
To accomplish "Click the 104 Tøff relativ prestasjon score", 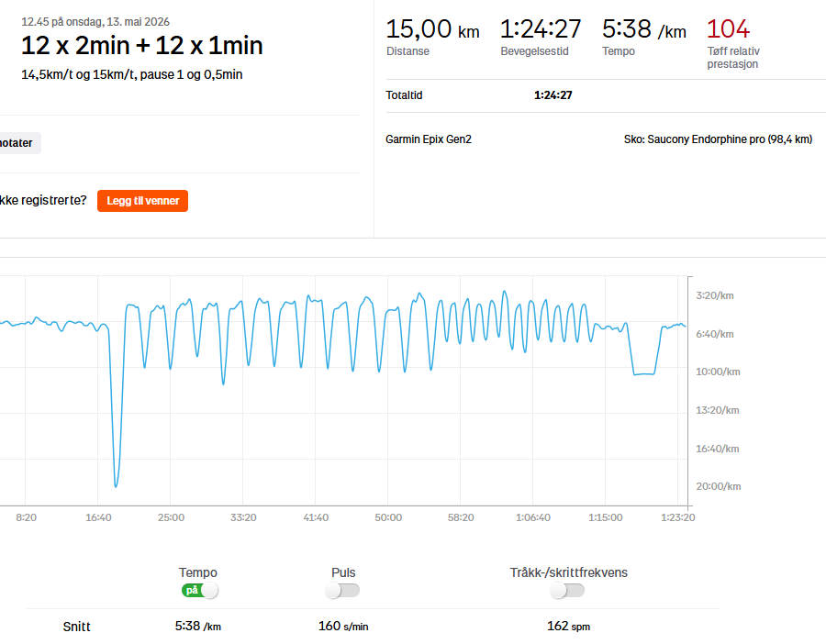I will [x=728, y=29].
